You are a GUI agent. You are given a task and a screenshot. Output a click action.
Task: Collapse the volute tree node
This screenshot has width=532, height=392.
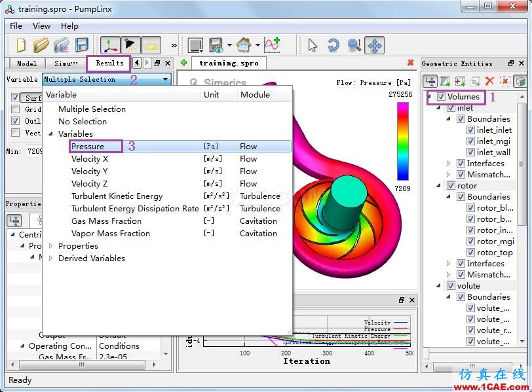click(438, 285)
